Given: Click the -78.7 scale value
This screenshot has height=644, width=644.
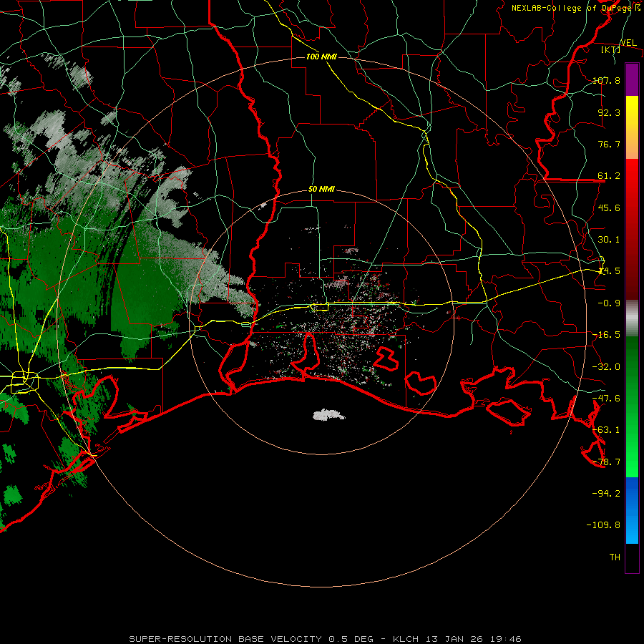Looking at the screenshot, I should (606, 462).
